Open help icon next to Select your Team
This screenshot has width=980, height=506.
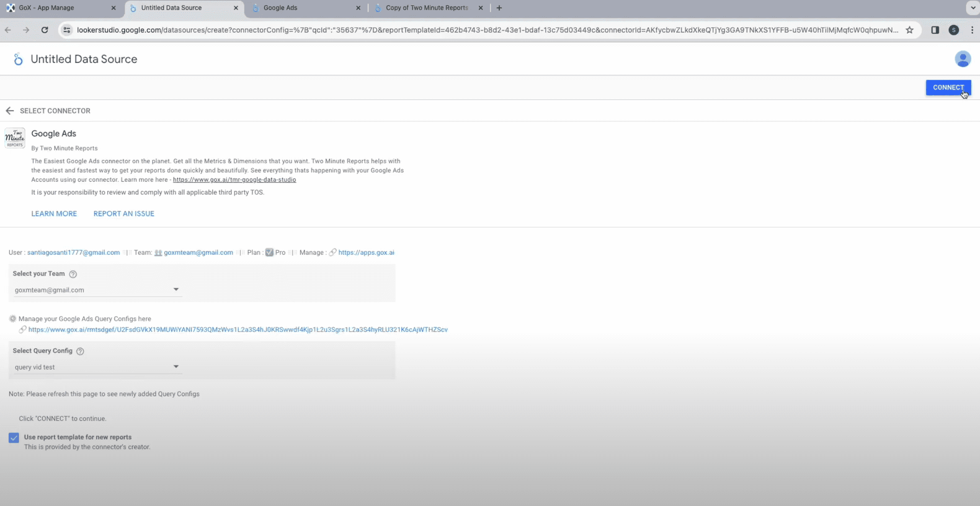(73, 274)
